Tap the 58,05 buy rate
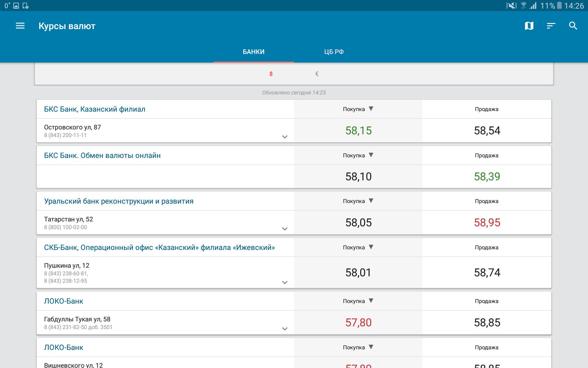Screen dimensions: 588x368 point(358,223)
